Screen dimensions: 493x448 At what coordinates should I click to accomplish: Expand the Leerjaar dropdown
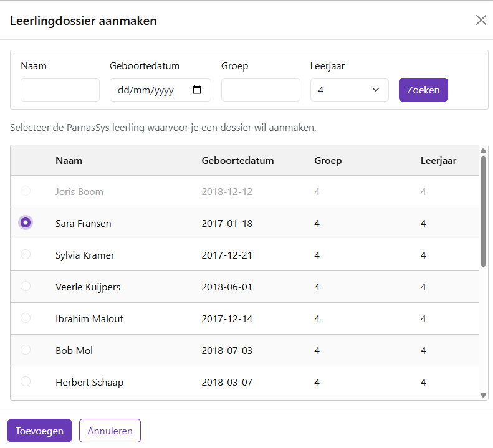click(349, 90)
